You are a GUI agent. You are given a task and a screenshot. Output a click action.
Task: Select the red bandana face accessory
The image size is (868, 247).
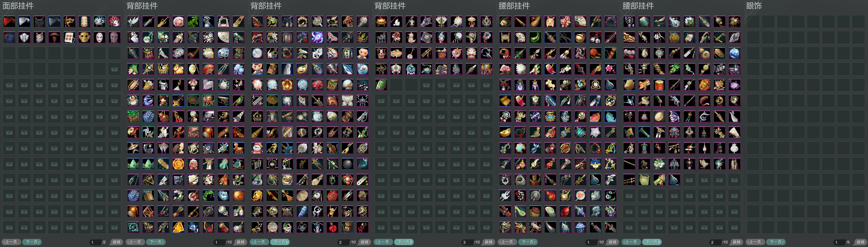coord(9,22)
